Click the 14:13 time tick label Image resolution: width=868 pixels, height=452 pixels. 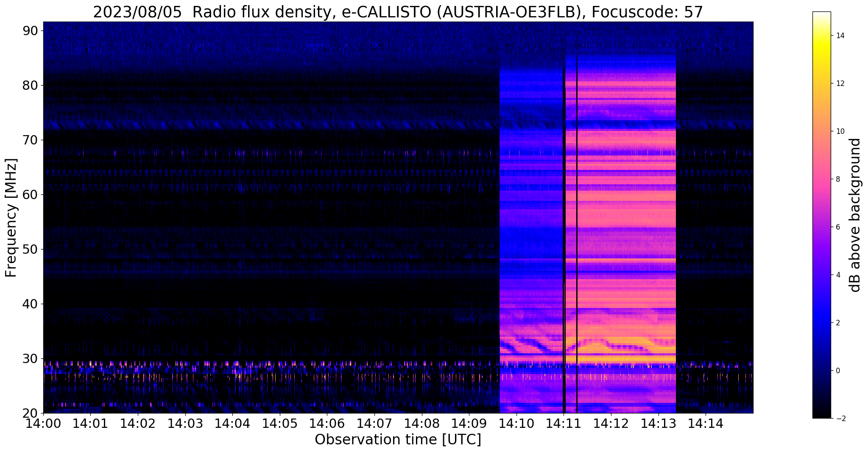click(658, 423)
